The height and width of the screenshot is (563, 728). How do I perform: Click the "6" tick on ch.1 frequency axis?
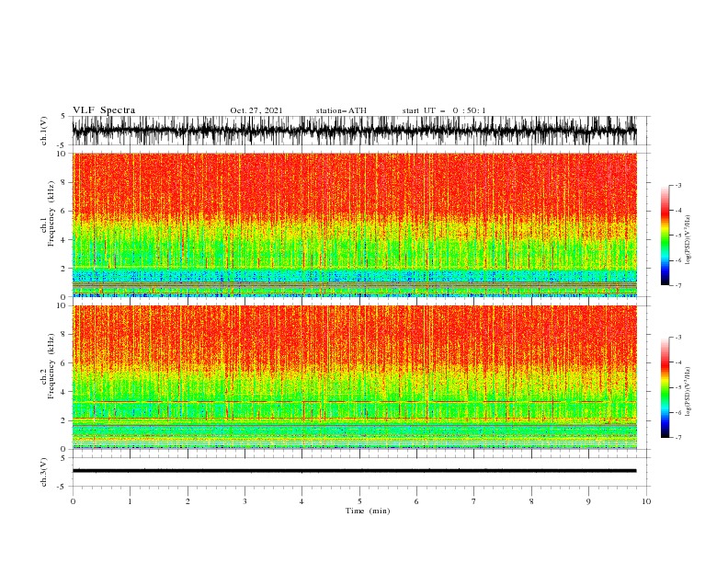64,211
